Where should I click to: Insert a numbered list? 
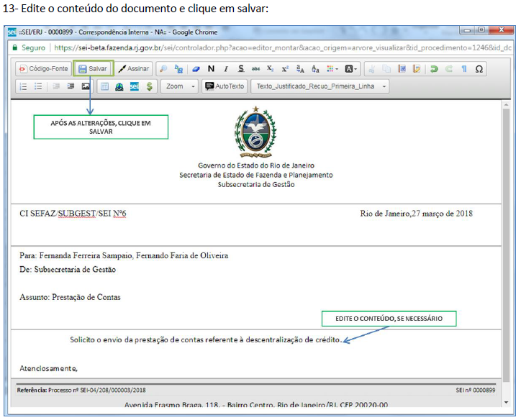pos(22,86)
